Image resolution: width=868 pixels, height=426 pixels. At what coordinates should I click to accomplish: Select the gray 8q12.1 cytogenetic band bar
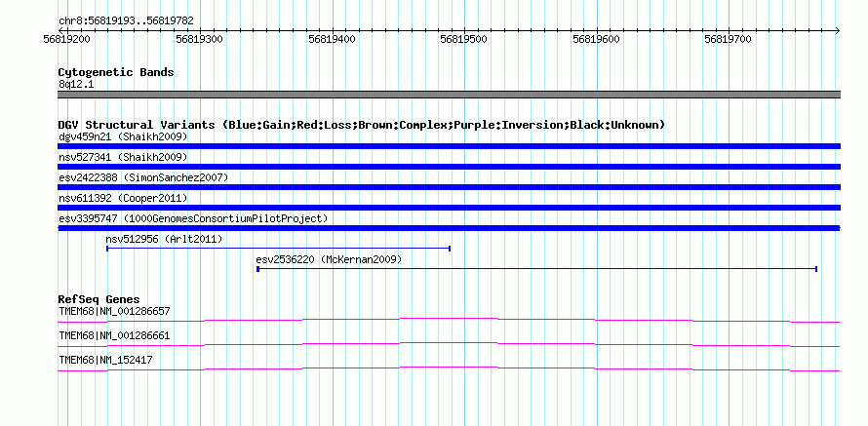point(449,95)
